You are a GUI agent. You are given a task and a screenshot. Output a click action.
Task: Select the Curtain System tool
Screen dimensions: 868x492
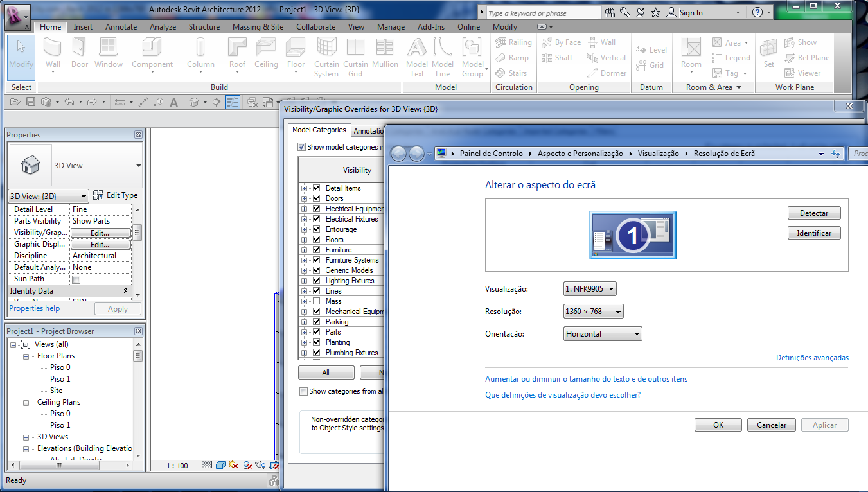(326, 57)
